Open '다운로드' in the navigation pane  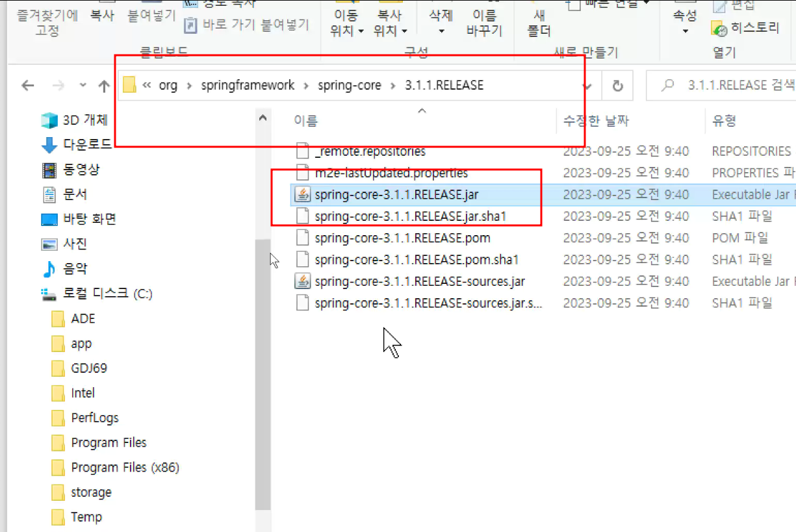[87, 144]
